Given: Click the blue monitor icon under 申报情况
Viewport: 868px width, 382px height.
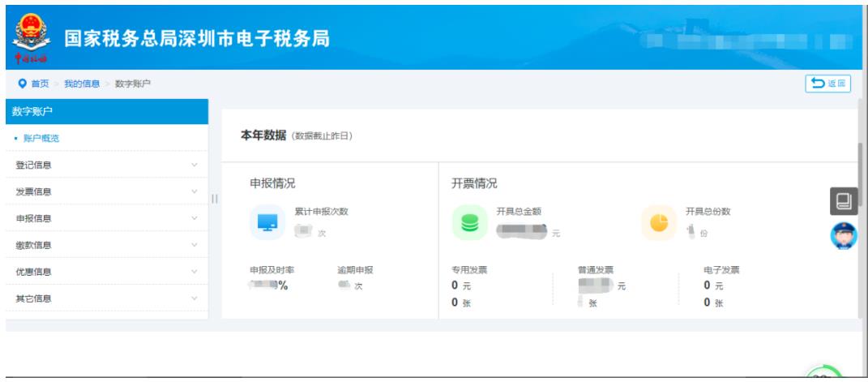Looking at the screenshot, I should (x=267, y=223).
